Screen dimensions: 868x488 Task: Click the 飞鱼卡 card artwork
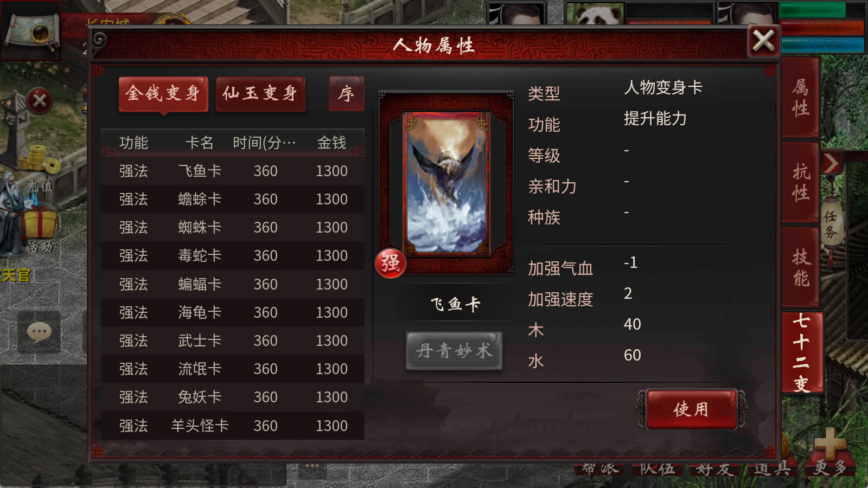[x=446, y=183]
